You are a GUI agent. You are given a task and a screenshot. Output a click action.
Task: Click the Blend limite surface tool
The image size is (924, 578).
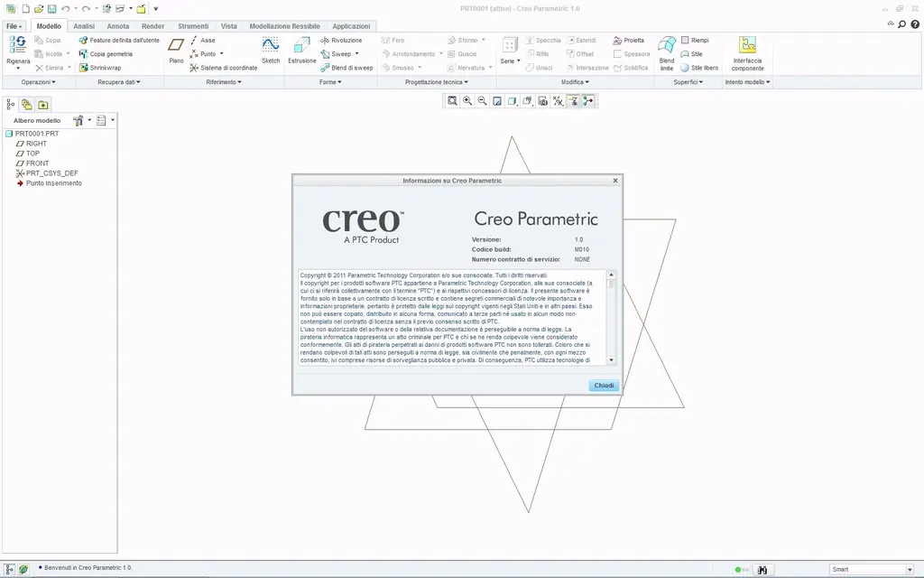pos(667,53)
